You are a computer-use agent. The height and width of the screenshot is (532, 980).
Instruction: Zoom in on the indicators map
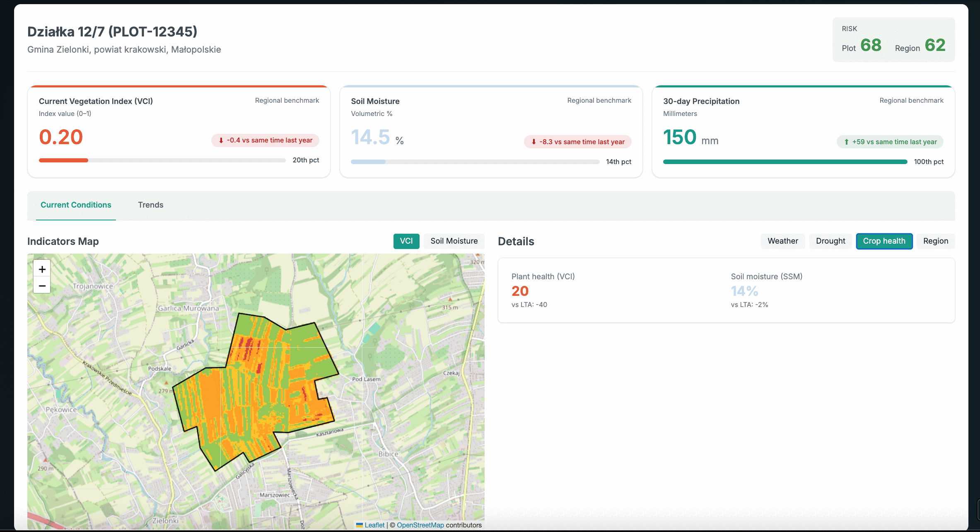[42, 269]
